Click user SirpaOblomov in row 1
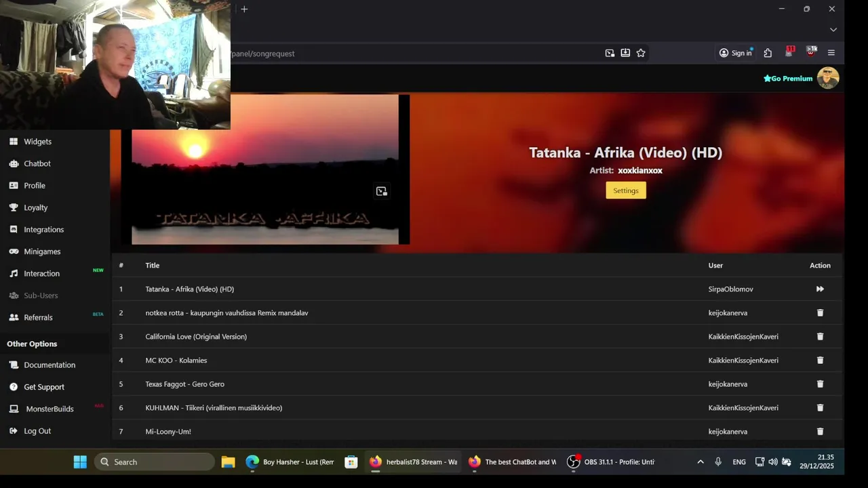868x488 pixels. (730, 289)
